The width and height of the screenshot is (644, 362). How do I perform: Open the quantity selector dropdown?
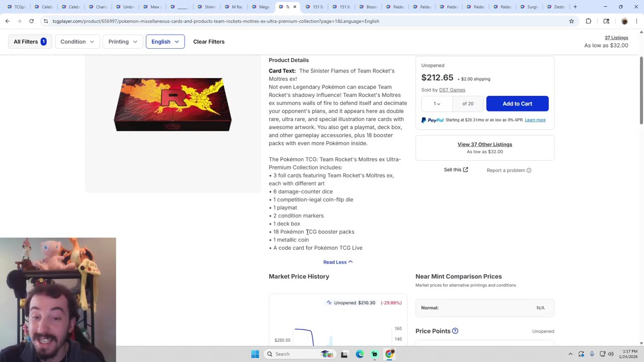click(437, 104)
